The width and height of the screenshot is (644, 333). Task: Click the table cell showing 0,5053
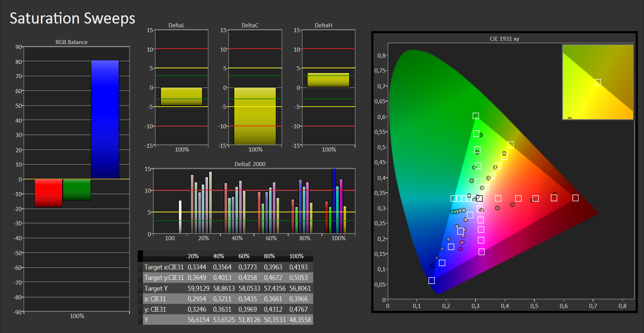299,278
